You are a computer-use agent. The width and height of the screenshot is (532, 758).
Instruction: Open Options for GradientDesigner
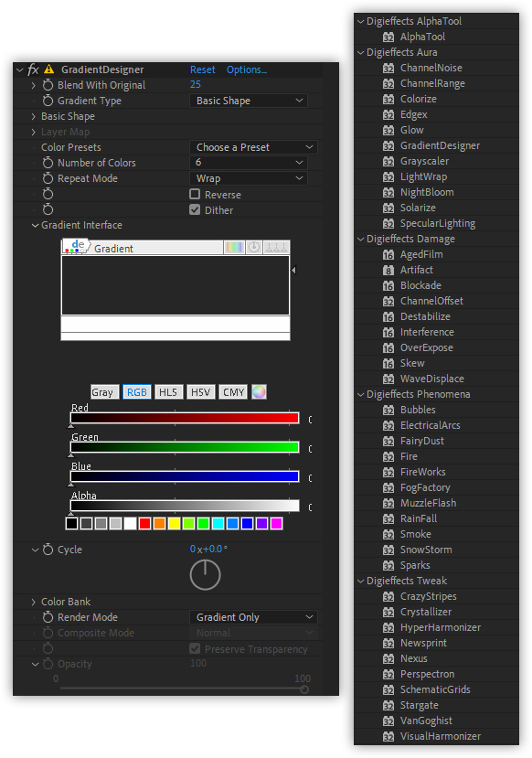pyautogui.click(x=247, y=69)
